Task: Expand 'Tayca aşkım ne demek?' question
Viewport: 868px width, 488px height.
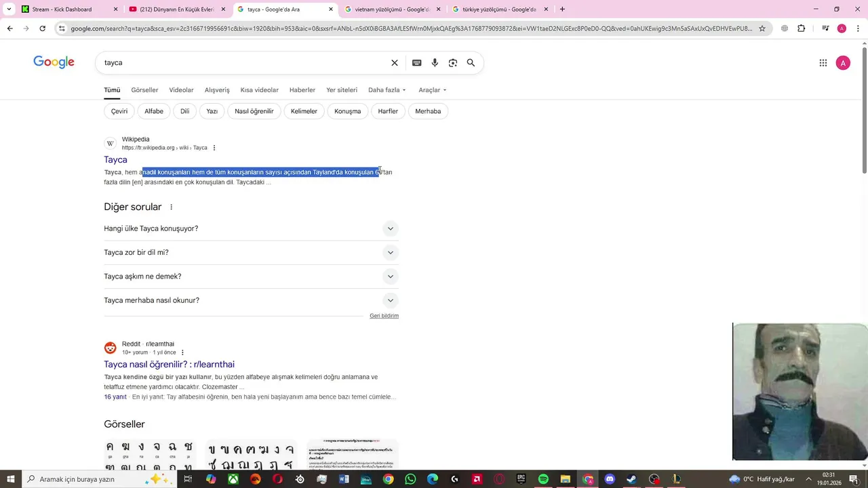Action: coord(251,277)
